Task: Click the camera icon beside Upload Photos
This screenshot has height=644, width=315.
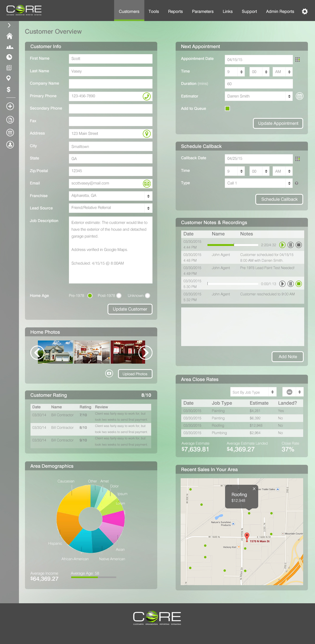Action: coord(109,373)
